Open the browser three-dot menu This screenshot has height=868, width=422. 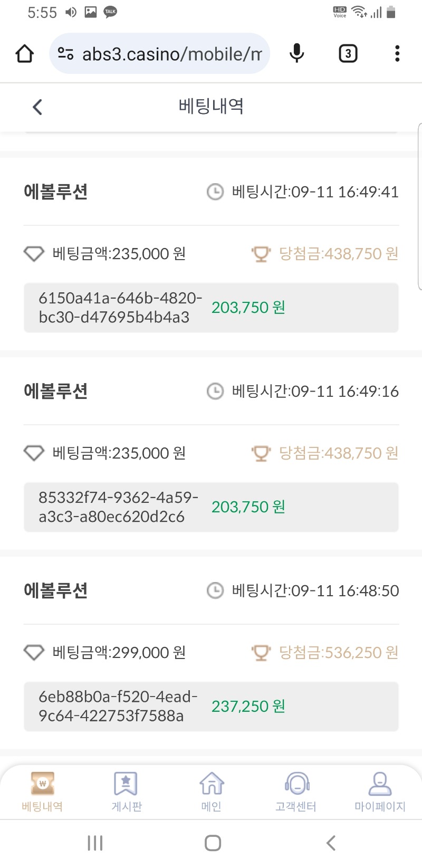point(397,53)
